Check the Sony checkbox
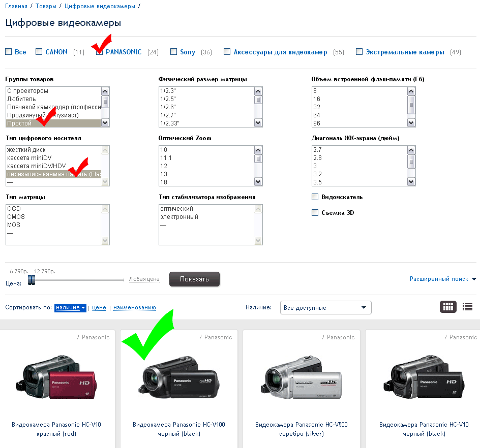Screen dimensions: 480x448 click(173, 52)
